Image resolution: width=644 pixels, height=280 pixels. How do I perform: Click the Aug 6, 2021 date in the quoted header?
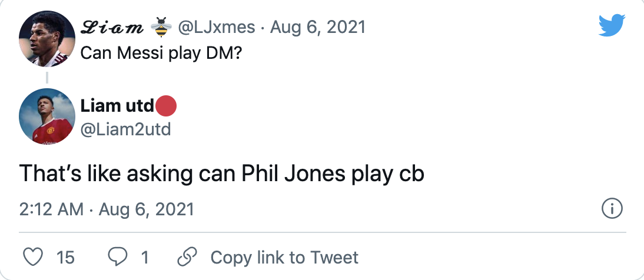[x=317, y=28]
